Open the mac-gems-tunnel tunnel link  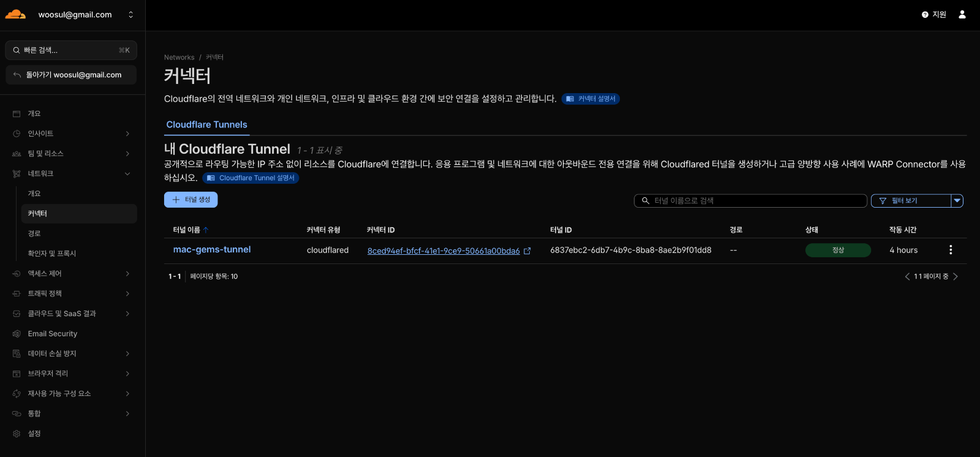click(x=212, y=250)
